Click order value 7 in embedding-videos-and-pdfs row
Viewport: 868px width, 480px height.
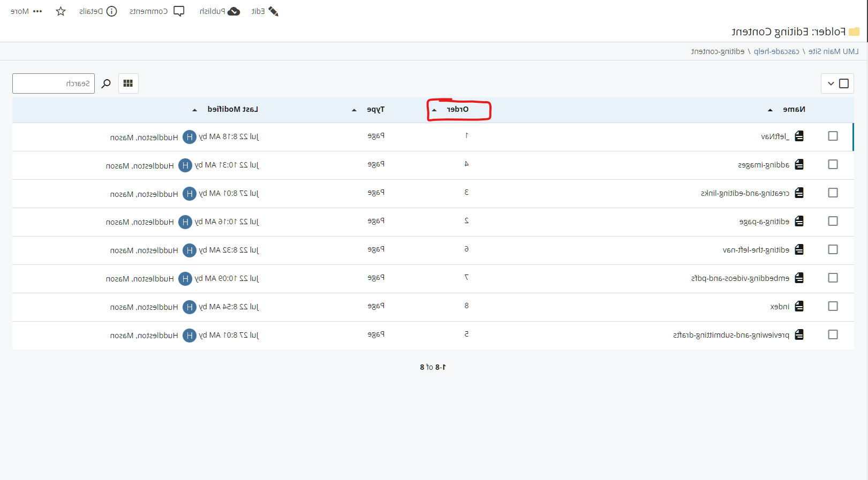click(466, 277)
